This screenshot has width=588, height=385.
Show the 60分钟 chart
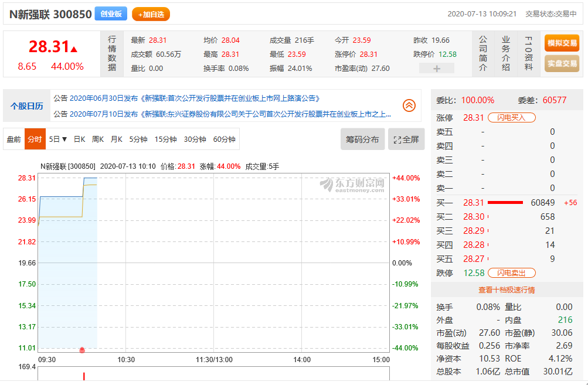(x=225, y=139)
